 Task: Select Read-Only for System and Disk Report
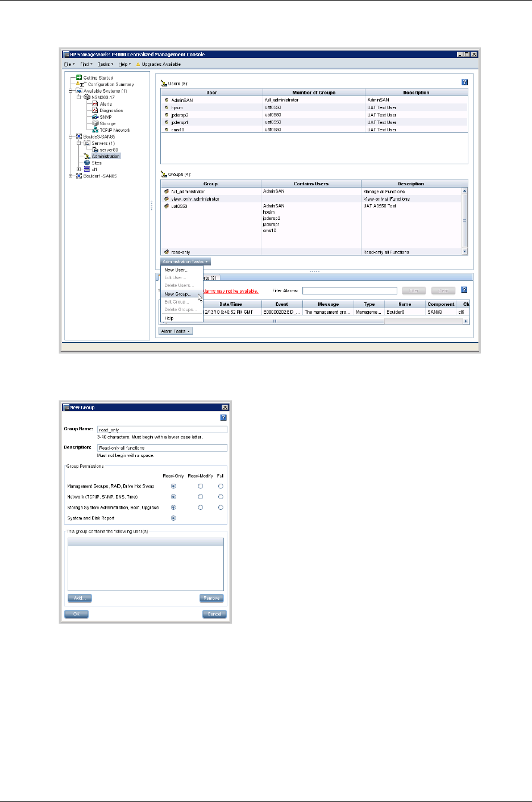[173, 518]
